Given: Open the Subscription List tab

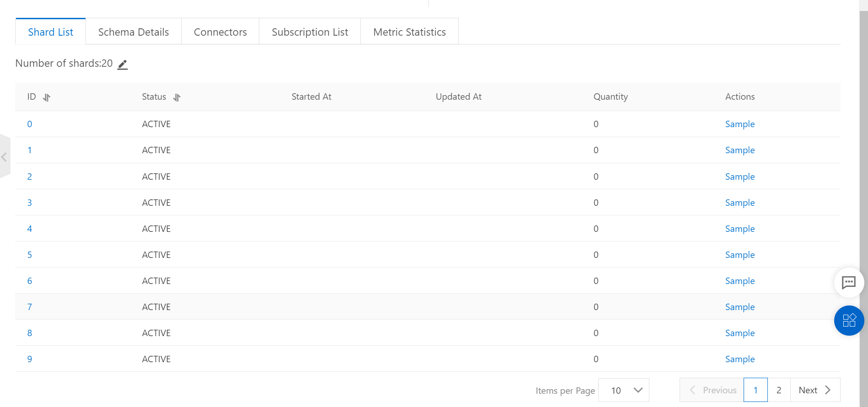Looking at the screenshot, I should click(310, 32).
